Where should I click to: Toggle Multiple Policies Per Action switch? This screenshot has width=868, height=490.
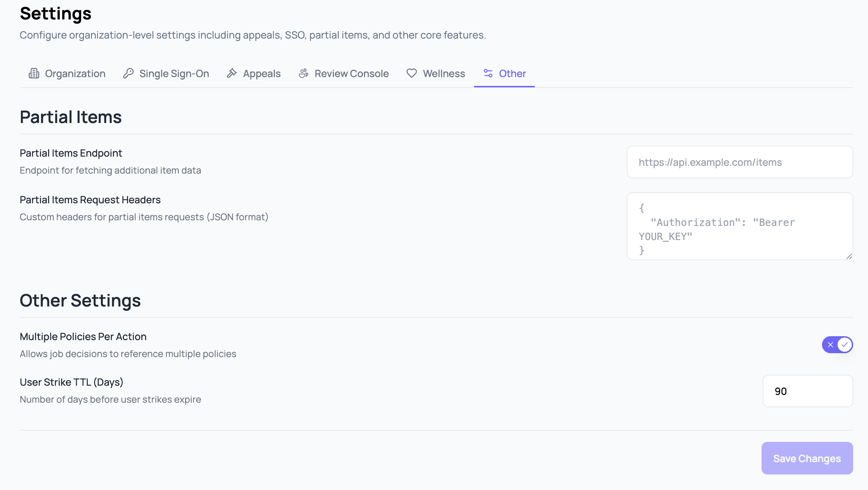(837, 345)
